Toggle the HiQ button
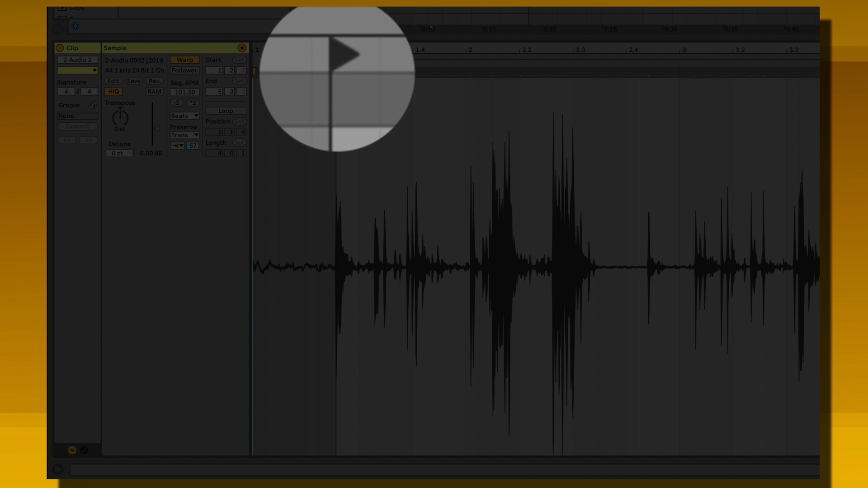The image size is (868, 488). coord(113,92)
